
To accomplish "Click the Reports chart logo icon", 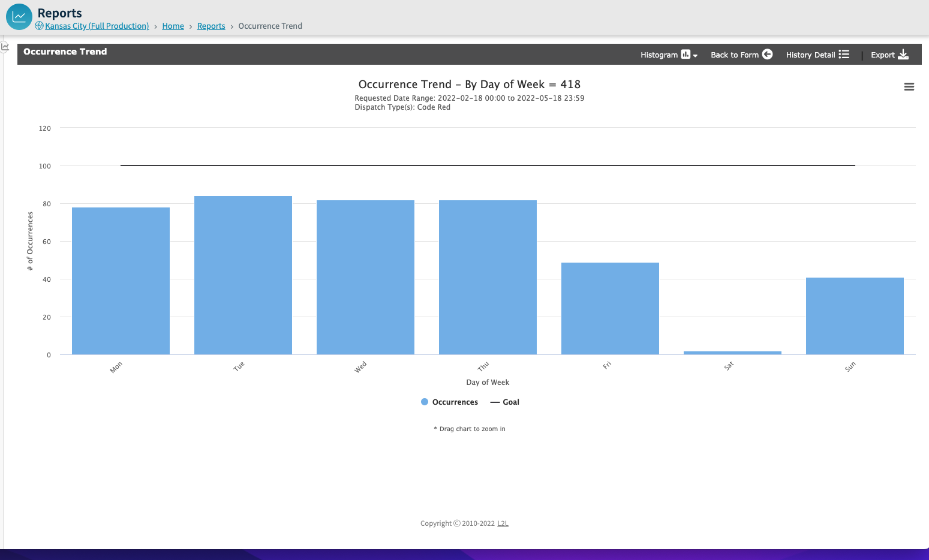I will [19, 17].
